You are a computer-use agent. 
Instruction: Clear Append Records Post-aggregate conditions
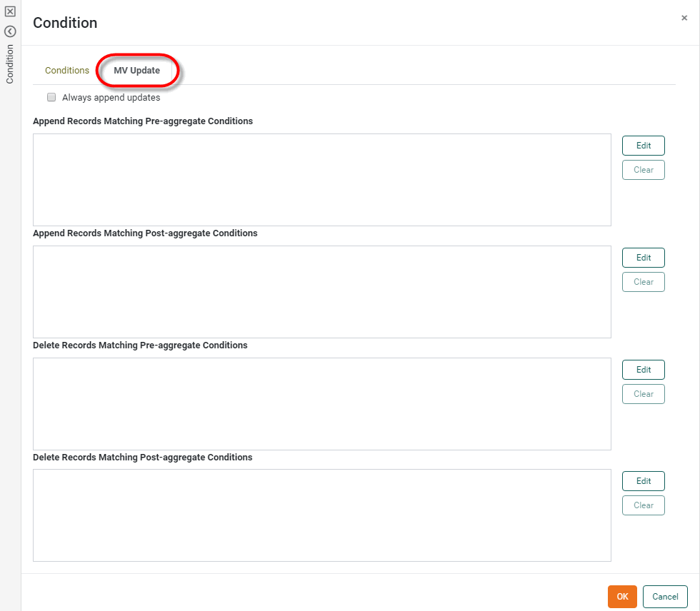pyautogui.click(x=643, y=282)
